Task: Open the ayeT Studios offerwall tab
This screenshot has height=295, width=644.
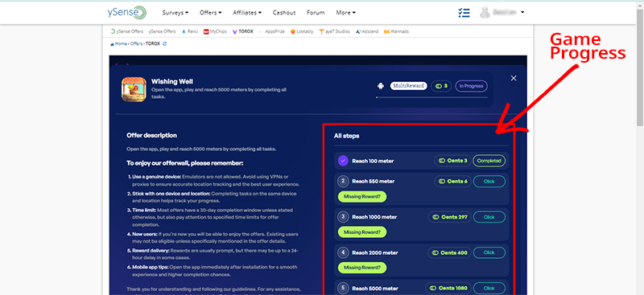Action: click(x=335, y=31)
